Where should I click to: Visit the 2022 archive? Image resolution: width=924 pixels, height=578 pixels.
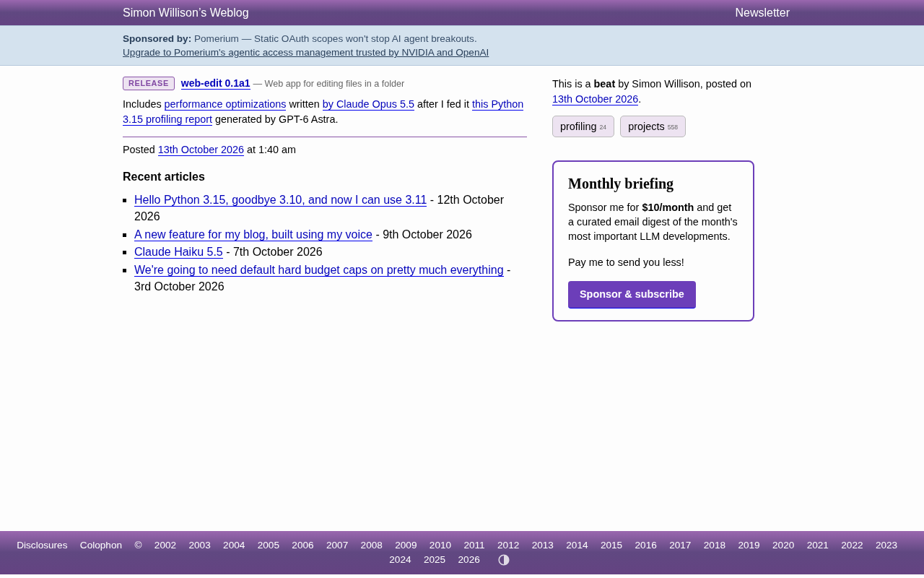852,545
